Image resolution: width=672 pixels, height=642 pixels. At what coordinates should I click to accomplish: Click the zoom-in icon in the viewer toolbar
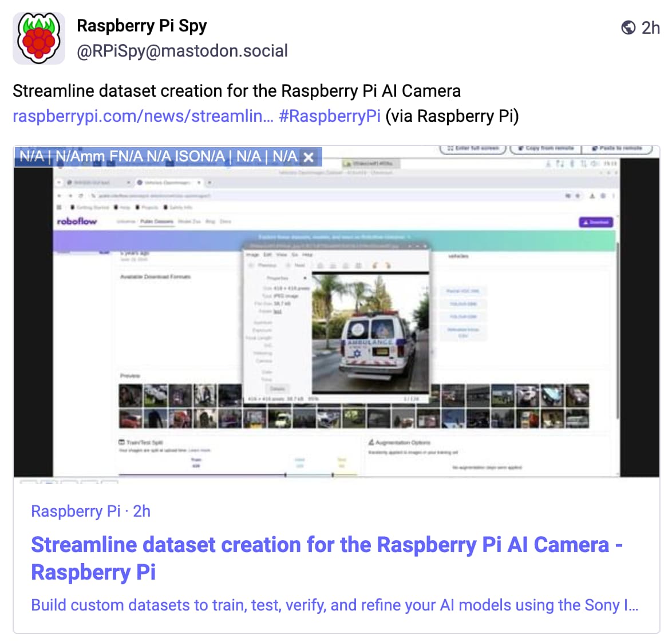click(x=320, y=265)
